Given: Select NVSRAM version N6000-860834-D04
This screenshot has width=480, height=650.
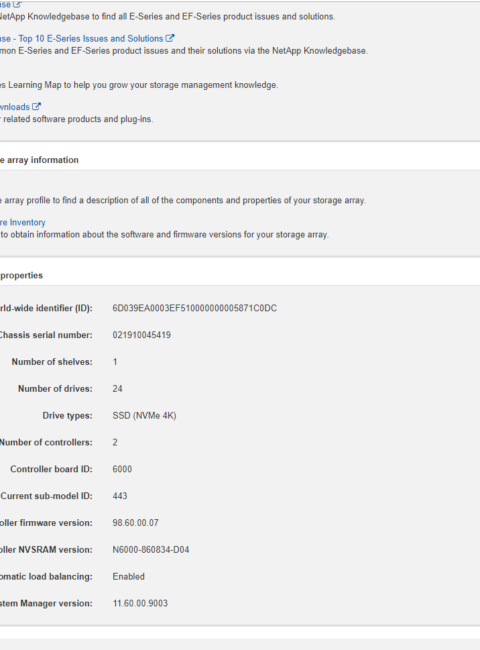Looking at the screenshot, I should (151, 550).
